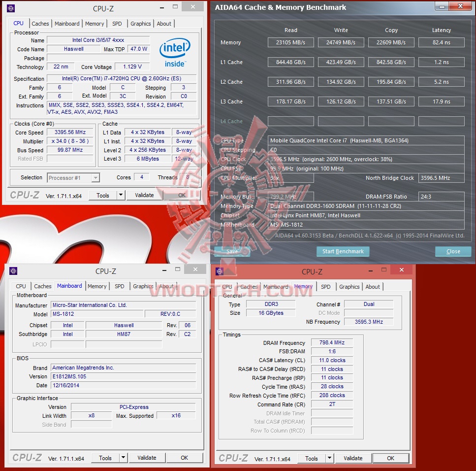Click the Code Name Haswell field
Viewport: 476px width, 471px height.
74,49
